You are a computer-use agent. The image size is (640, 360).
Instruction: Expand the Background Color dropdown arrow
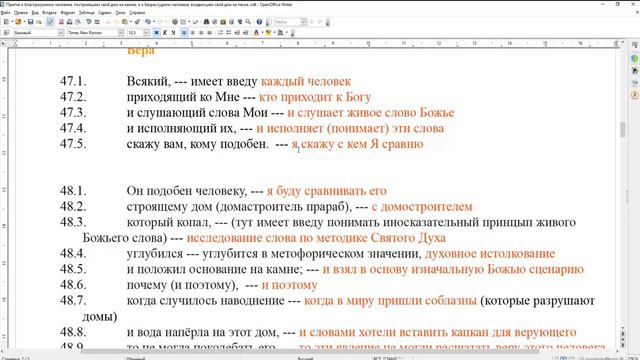point(287,33)
